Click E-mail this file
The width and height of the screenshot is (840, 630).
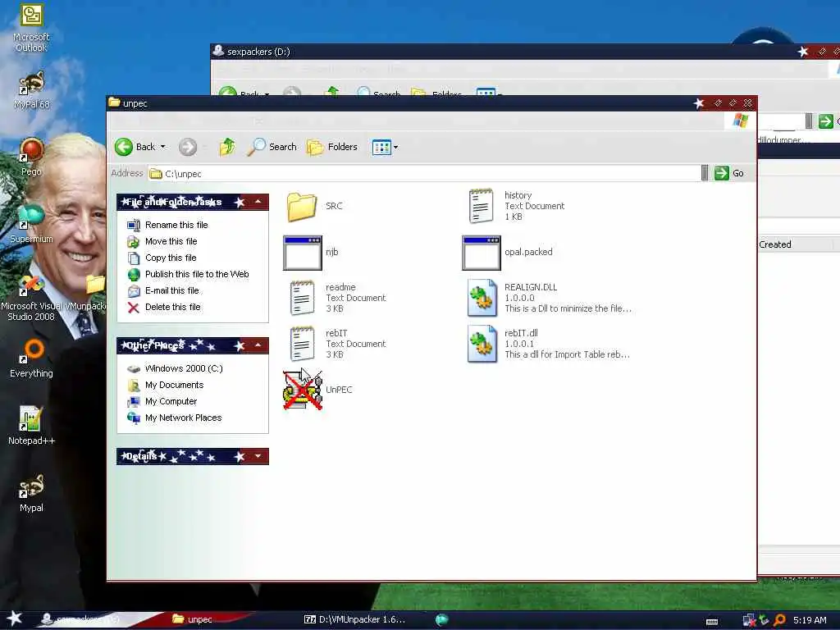click(x=172, y=290)
